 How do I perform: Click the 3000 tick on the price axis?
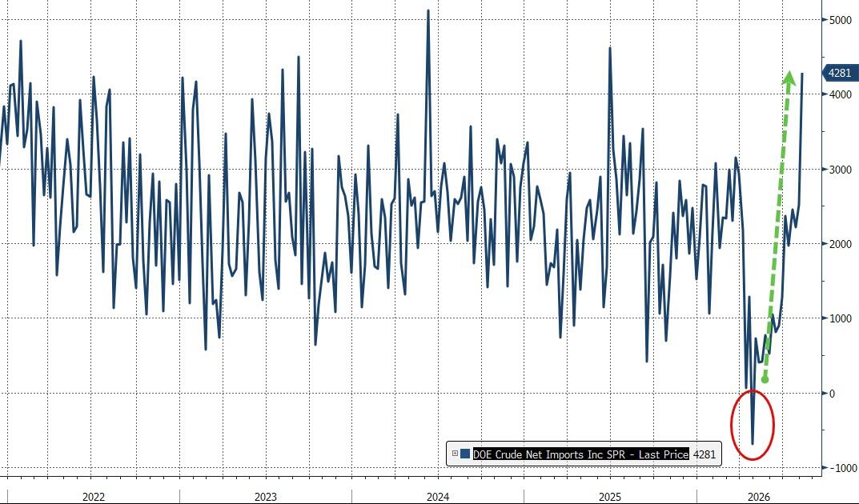click(x=841, y=170)
